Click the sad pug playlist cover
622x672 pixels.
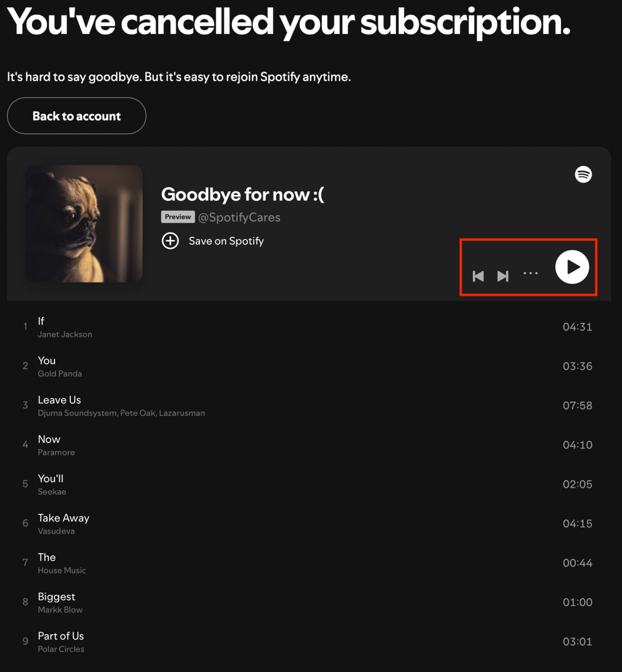pos(85,224)
